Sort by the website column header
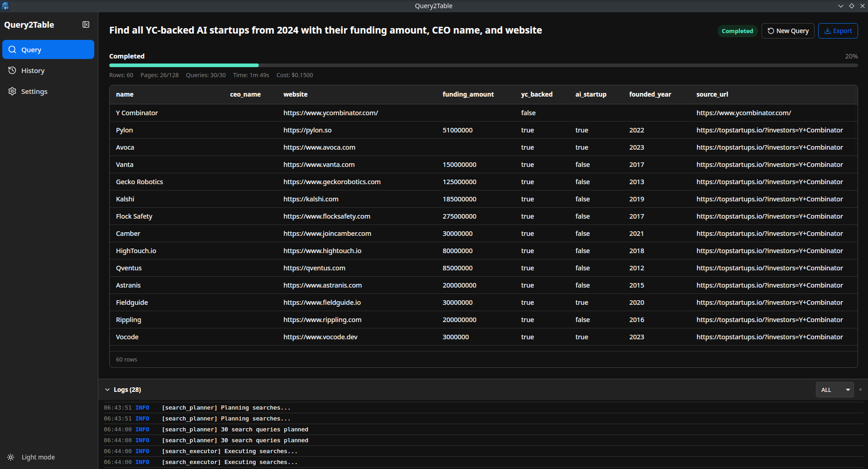The width and height of the screenshot is (868, 469). [x=296, y=94]
